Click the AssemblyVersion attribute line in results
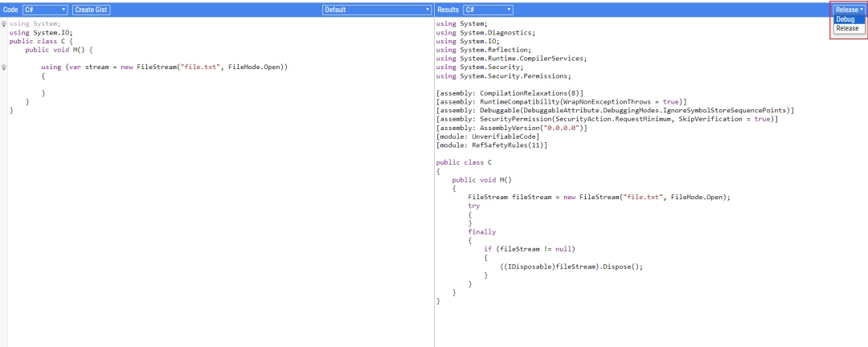The image size is (868, 347). (x=511, y=129)
